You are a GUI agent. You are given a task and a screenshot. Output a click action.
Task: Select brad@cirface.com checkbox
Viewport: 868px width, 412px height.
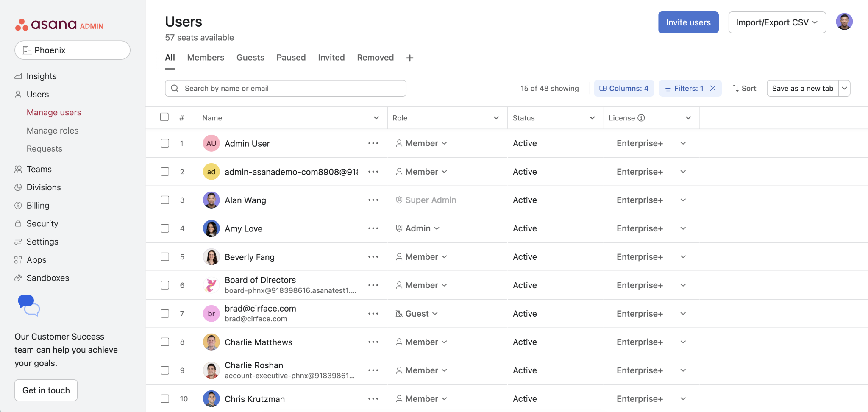click(165, 314)
